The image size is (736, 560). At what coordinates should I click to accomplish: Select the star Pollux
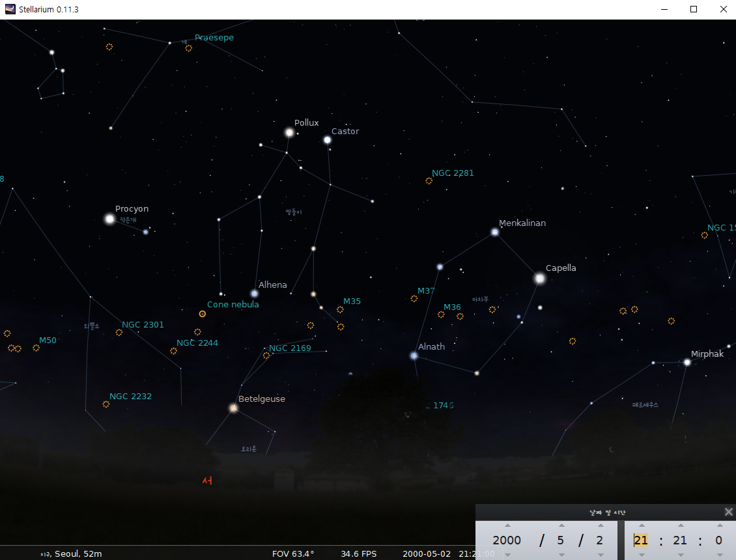click(x=289, y=132)
